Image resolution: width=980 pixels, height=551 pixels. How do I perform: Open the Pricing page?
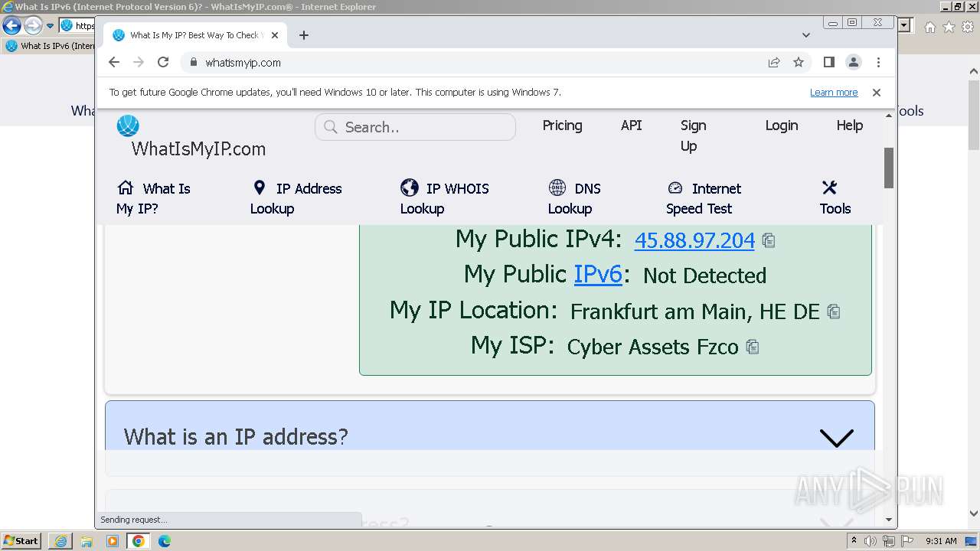click(x=562, y=126)
